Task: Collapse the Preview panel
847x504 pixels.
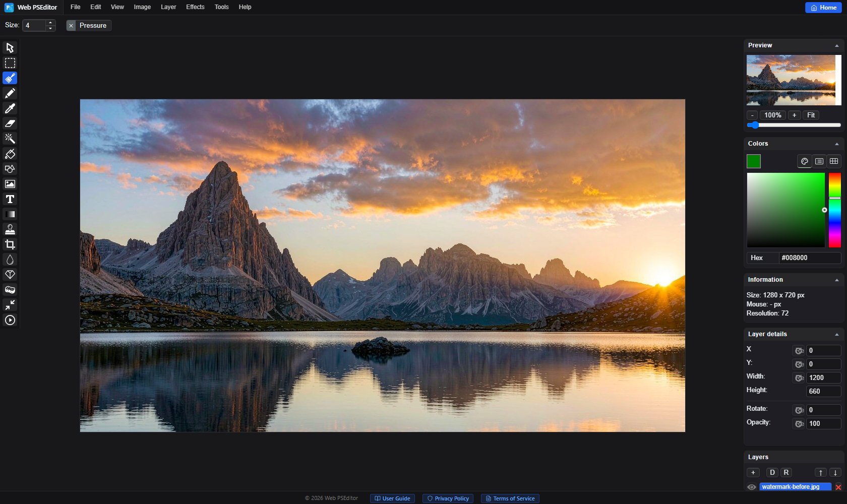Action: [x=837, y=45]
